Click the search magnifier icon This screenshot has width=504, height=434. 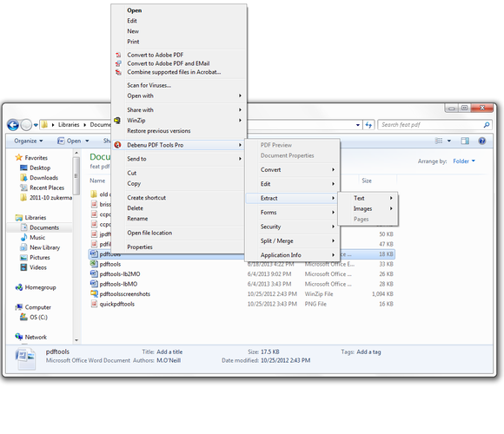point(487,125)
